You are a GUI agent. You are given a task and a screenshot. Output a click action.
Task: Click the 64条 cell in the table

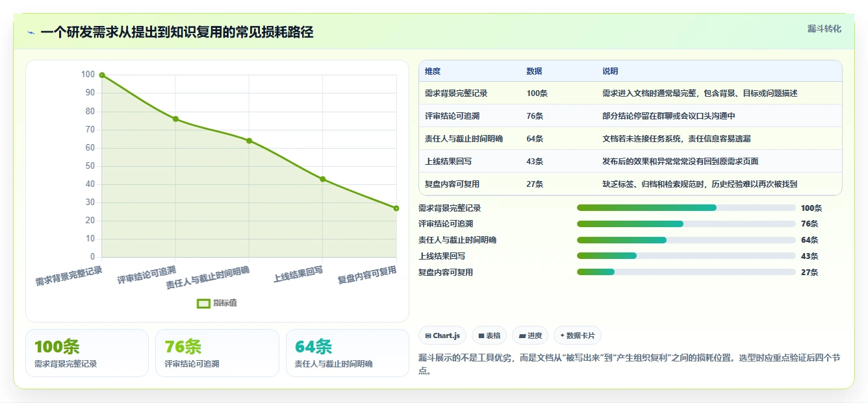click(x=535, y=139)
